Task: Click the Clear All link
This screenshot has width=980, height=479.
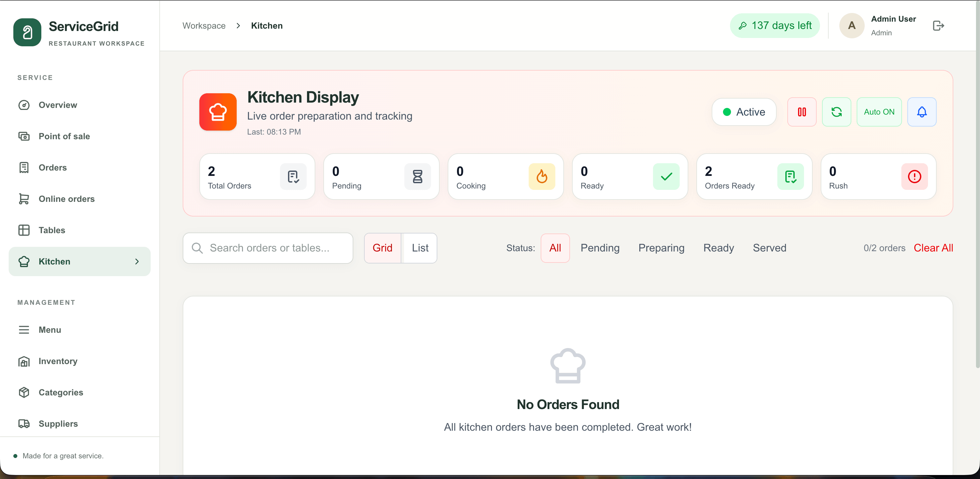Action: (x=933, y=248)
